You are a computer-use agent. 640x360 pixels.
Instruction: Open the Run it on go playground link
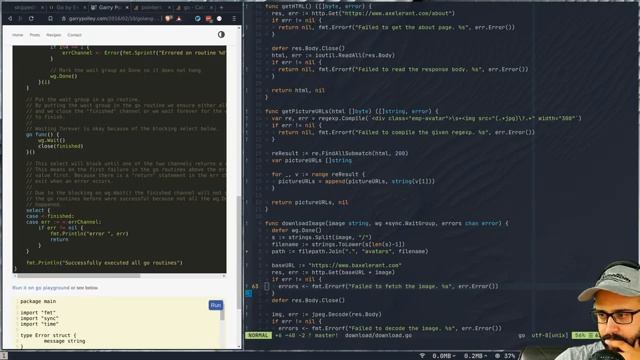coord(41,288)
